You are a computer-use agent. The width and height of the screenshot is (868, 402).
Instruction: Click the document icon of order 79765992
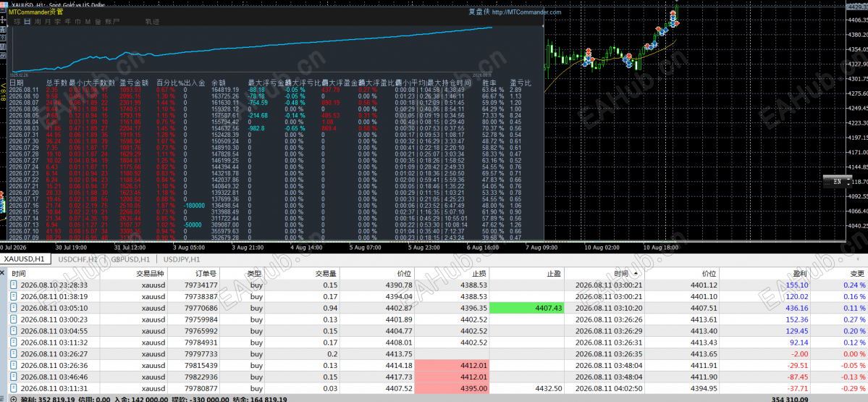point(14,331)
